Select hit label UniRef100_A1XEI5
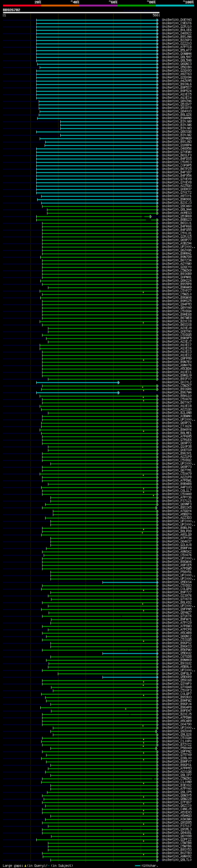The height and width of the screenshot is (868, 197). (x=177, y=94)
